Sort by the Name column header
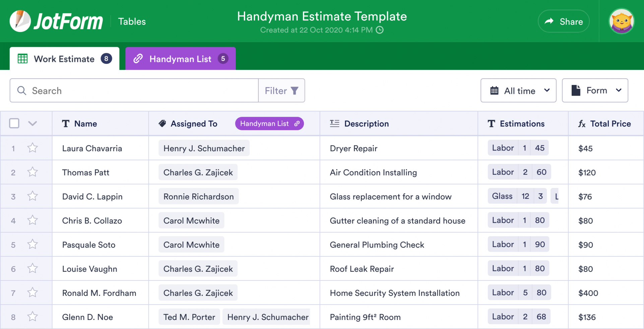Image resolution: width=644 pixels, height=329 pixels. coord(100,124)
